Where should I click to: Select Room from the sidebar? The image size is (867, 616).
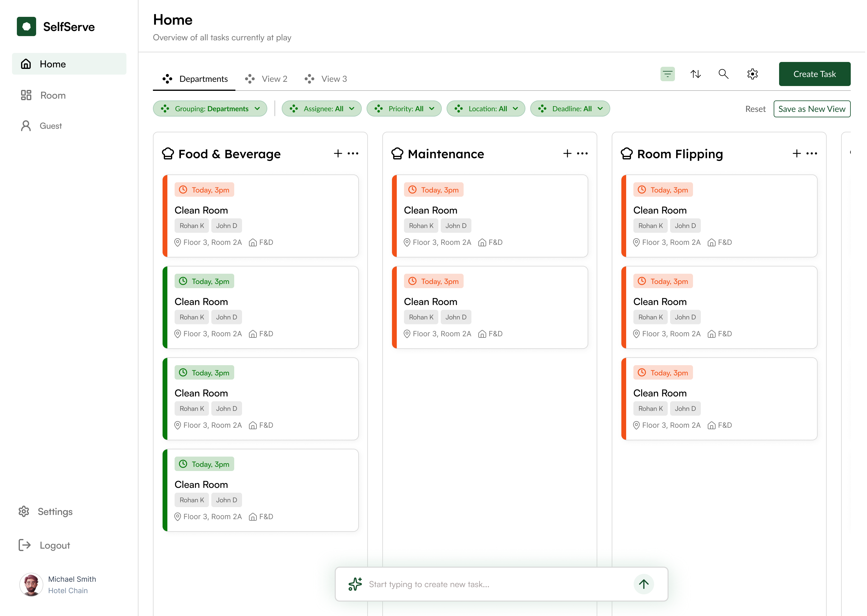[52, 95]
